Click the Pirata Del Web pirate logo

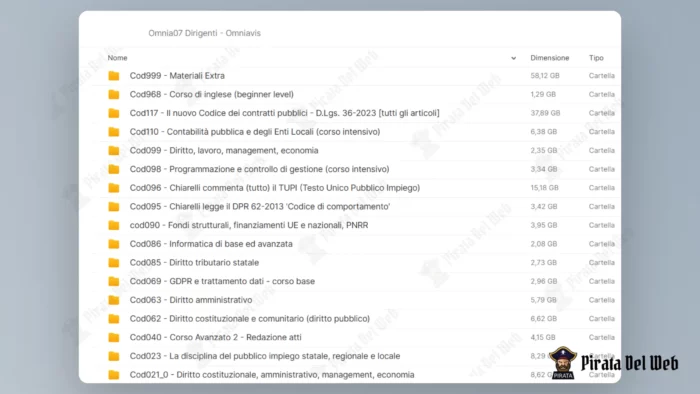(x=562, y=363)
